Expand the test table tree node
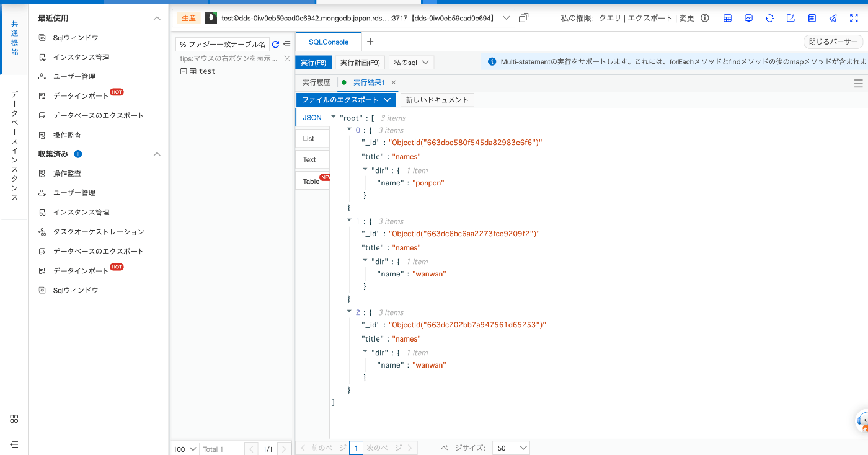868x455 pixels. click(x=184, y=71)
